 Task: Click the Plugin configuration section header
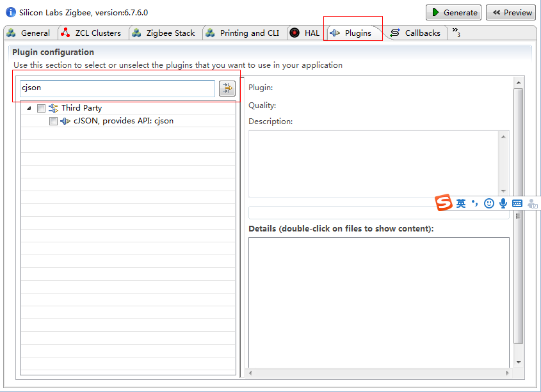tap(53, 52)
